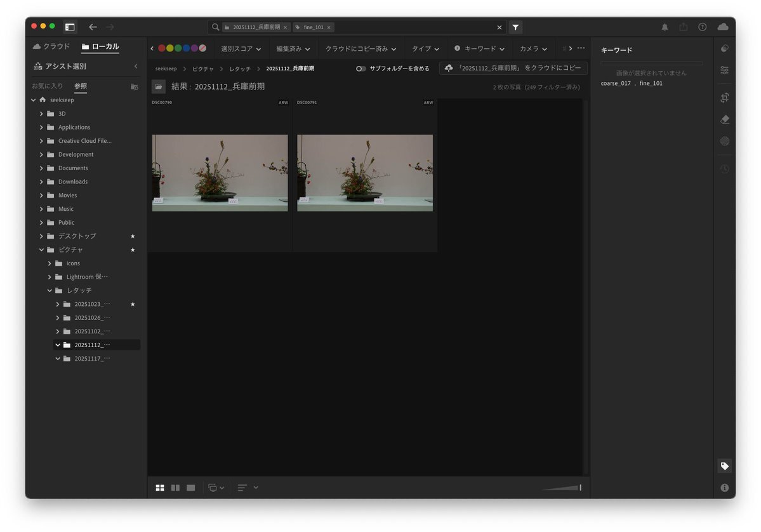The height and width of the screenshot is (532, 761).
Task: Switch to the クラウド tab
Action: [x=51, y=46]
